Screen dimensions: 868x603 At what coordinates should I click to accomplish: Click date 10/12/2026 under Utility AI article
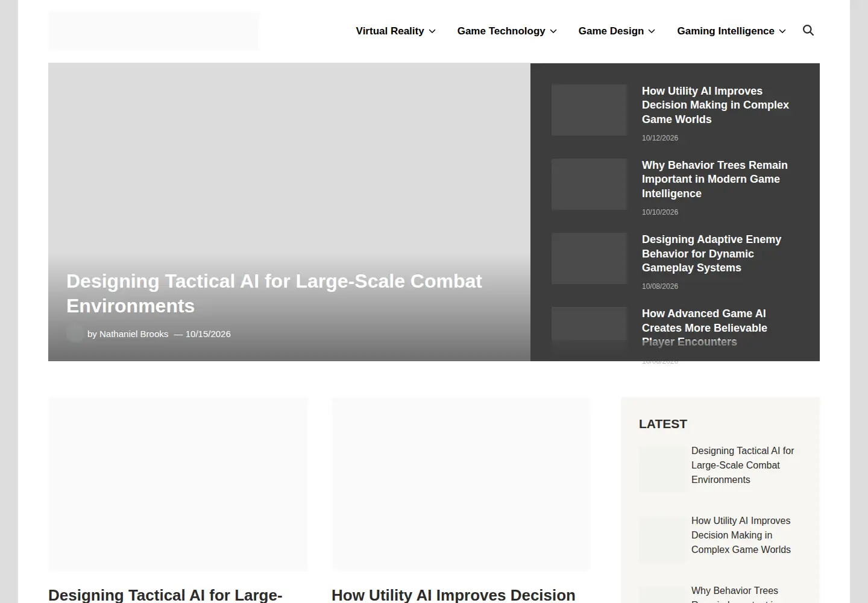click(660, 138)
